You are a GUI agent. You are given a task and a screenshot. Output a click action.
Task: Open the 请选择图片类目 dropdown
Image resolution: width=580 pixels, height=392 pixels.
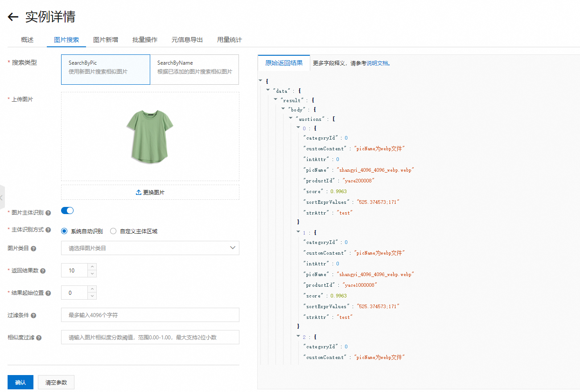[x=150, y=248]
